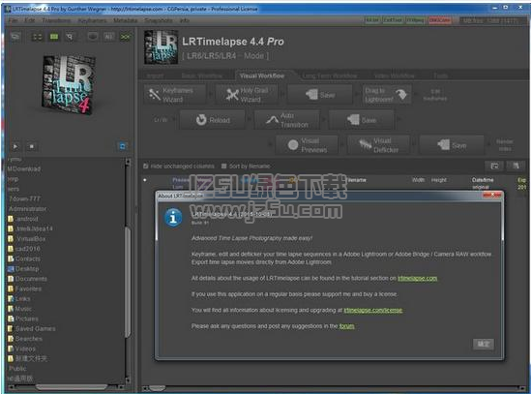Open the Keyframes menu
Screen dimensions: 532x394
click(x=92, y=20)
